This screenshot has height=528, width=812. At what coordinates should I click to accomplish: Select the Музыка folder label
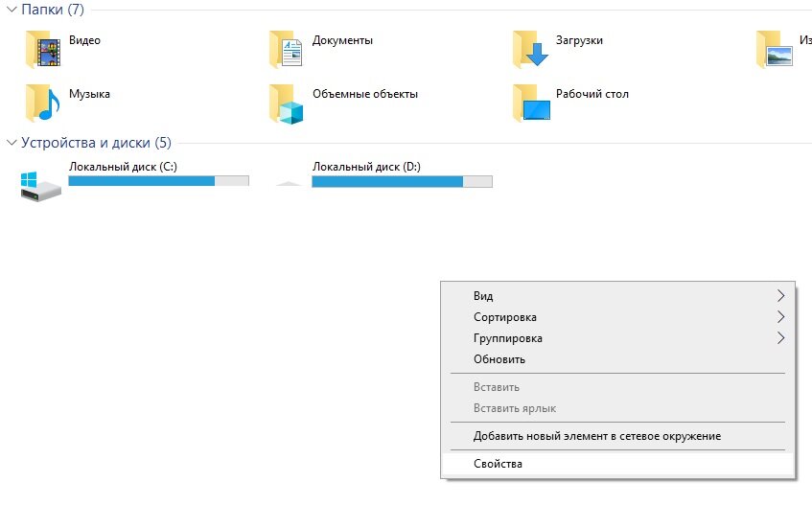(89, 94)
